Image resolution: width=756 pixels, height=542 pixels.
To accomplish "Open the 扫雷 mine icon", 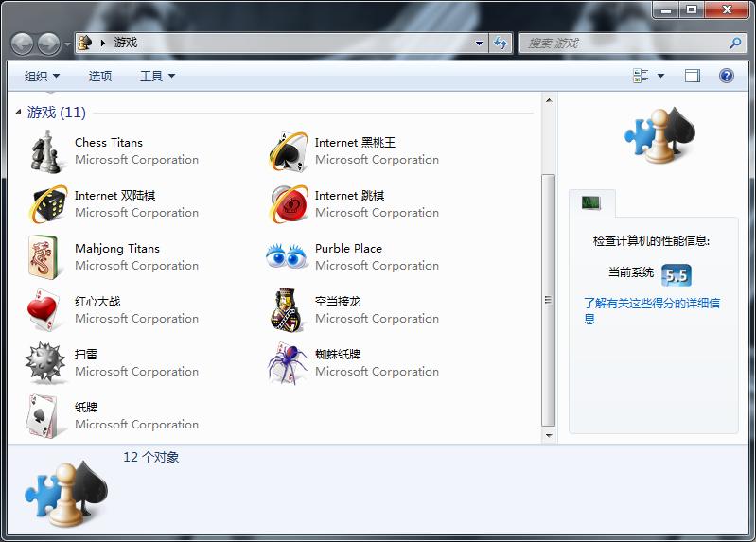I will [45, 363].
